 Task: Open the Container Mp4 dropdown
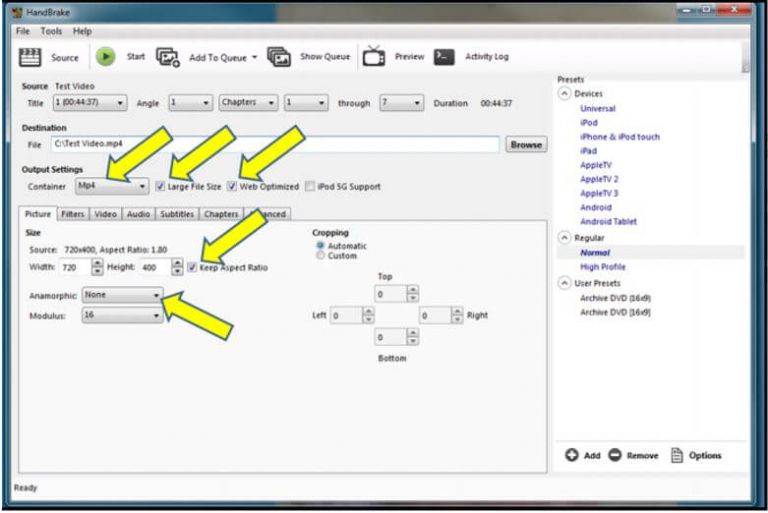(112, 186)
